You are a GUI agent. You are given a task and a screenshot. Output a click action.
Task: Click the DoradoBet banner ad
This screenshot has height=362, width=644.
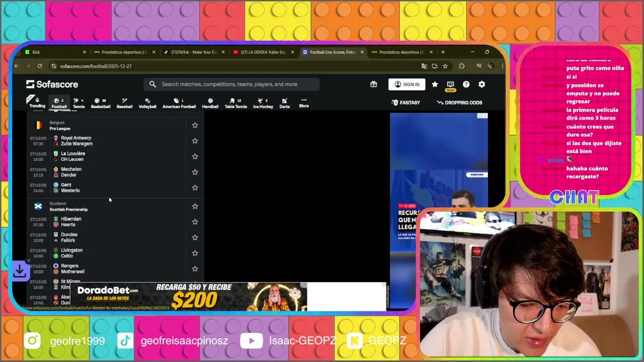[189, 297]
